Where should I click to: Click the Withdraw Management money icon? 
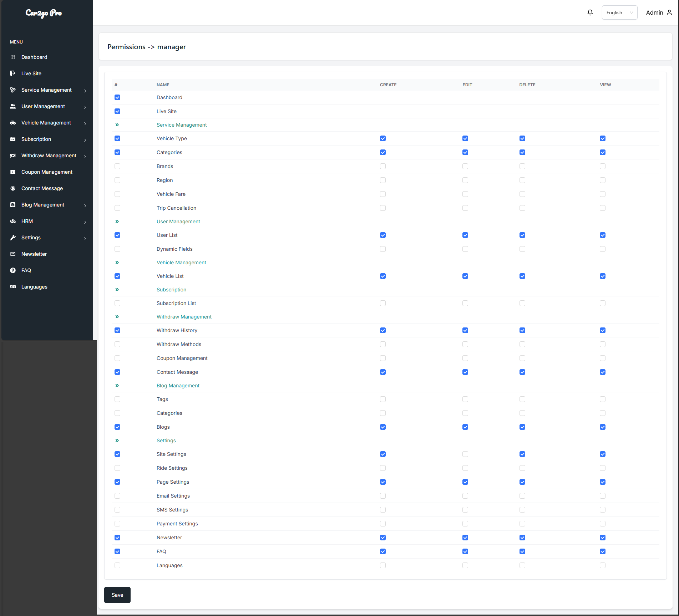click(13, 156)
